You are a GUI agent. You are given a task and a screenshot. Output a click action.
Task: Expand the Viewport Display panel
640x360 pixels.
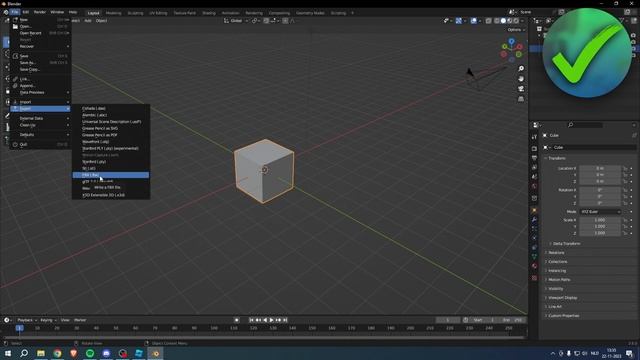click(x=562, y=298)
